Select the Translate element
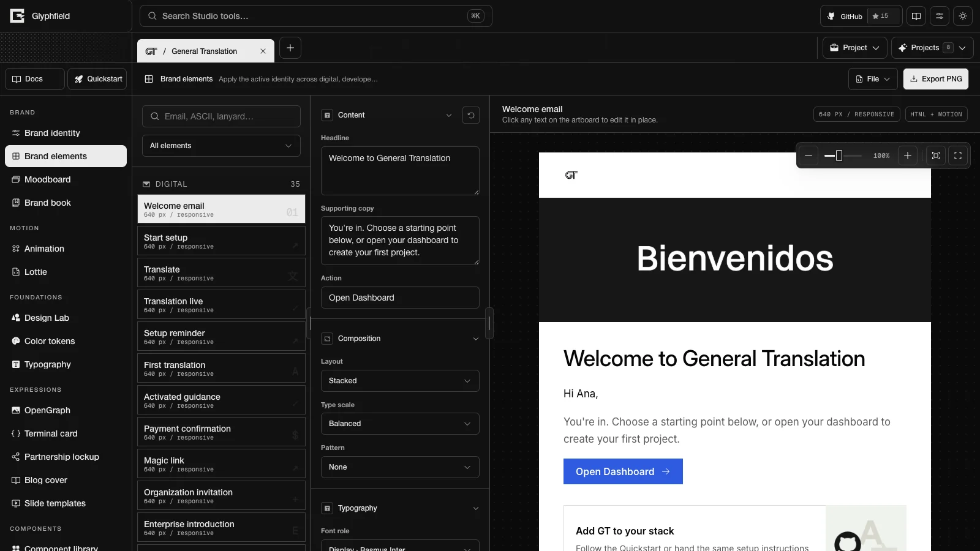This screenshot has width=980, height=551. (x=221, y=272)
